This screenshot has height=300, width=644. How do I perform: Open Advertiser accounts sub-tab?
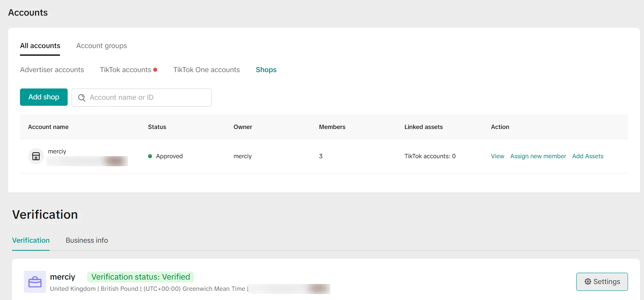point(52,70)
